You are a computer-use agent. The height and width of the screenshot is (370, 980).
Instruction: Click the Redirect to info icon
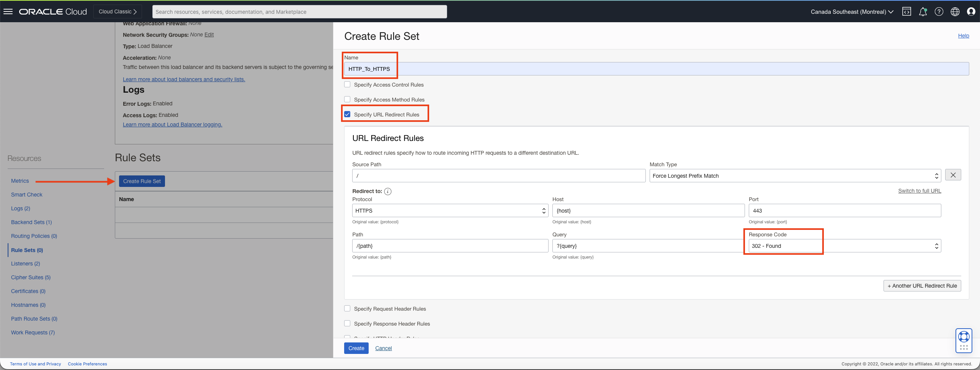[x=387, y=191]
